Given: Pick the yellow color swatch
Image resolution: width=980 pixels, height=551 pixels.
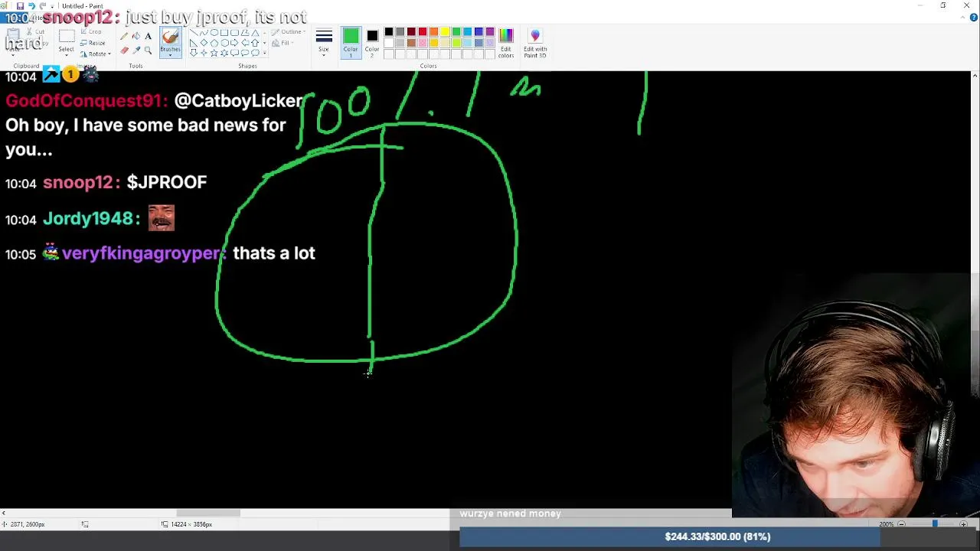Looking at the screenshot, I should (445, 31).
